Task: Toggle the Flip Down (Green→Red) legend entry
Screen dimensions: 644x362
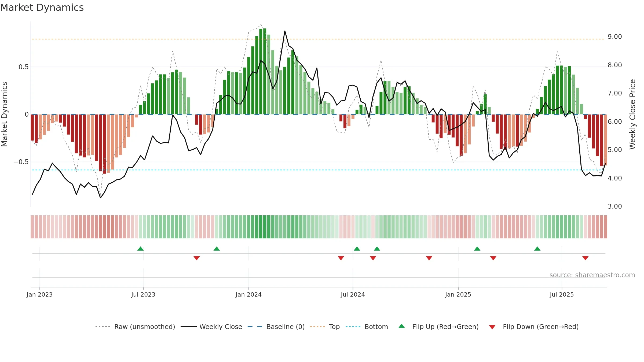Action: click(534, 327)
